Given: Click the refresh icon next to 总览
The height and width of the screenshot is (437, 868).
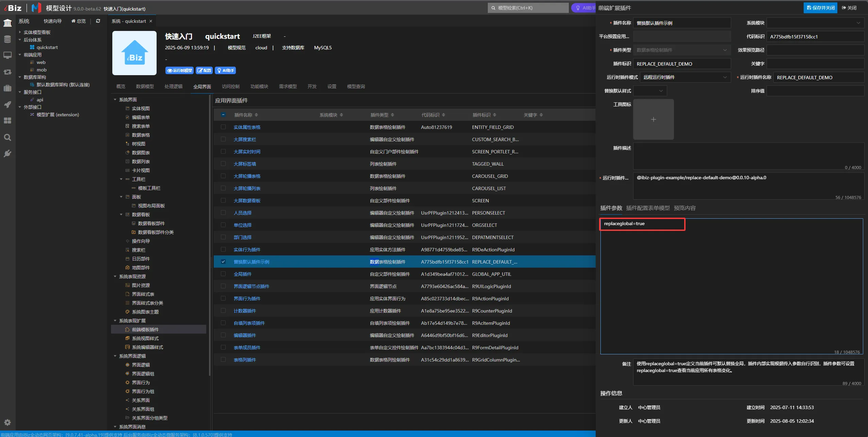Looking at the screenshot, I should coord(98,21).
